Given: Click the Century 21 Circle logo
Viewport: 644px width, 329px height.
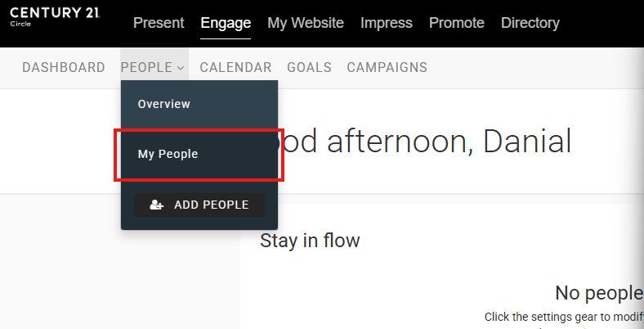Looking at the screenshot, I should [x=56, y=17].
